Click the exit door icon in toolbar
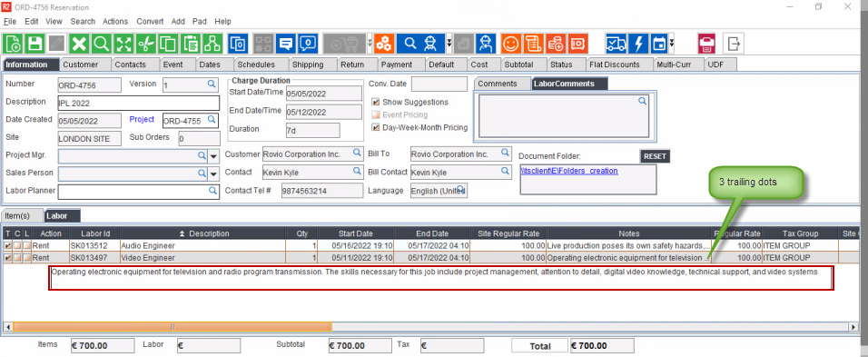The width and height of the screenshot is (868, 357). tap(734, 44)
